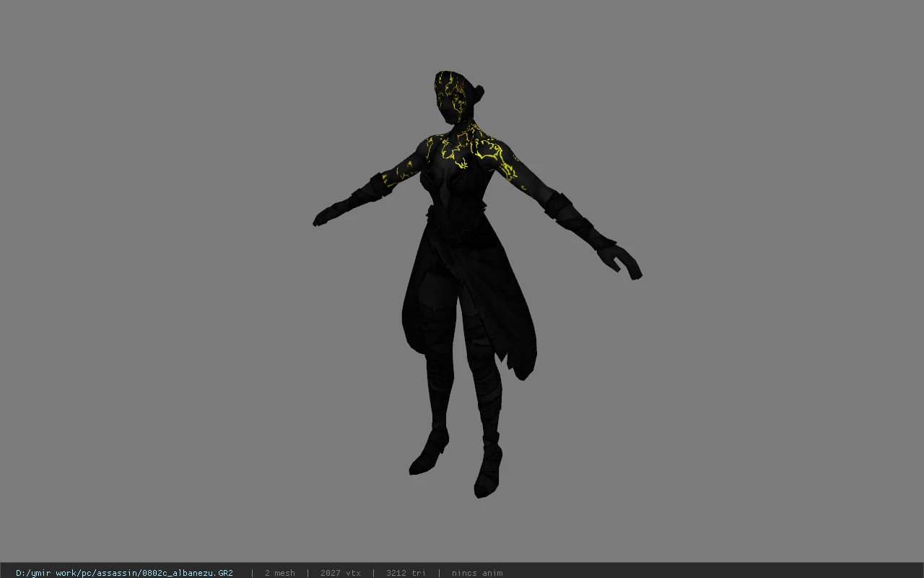
Task: Click the "nincs anim" status entry
Action: point(477,573)
